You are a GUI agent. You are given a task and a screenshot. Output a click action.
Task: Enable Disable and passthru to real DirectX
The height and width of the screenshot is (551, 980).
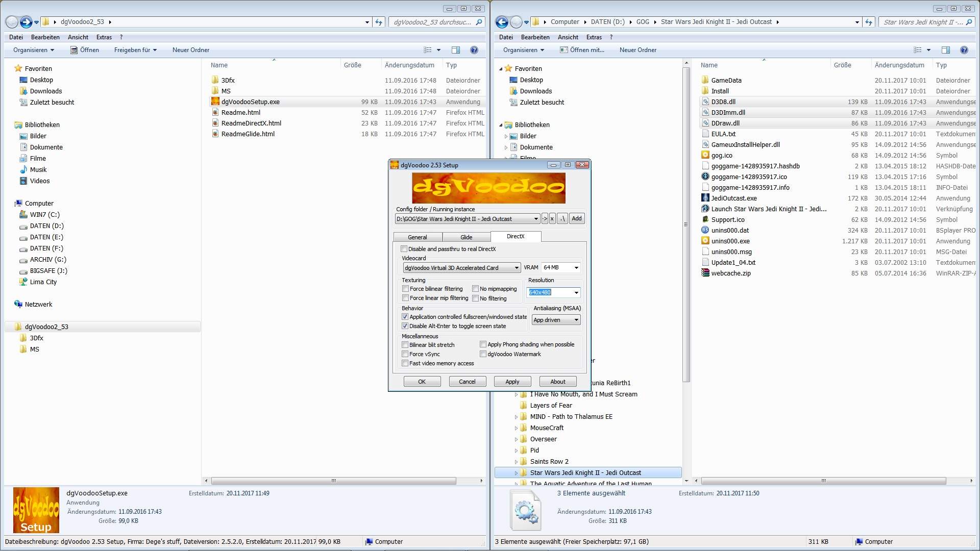tap(404, 249)
